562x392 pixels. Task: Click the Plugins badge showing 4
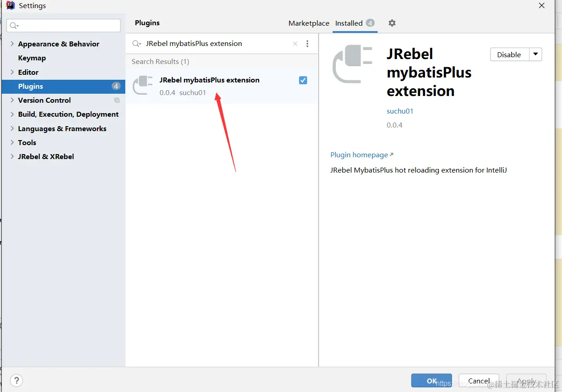[116, 86]
